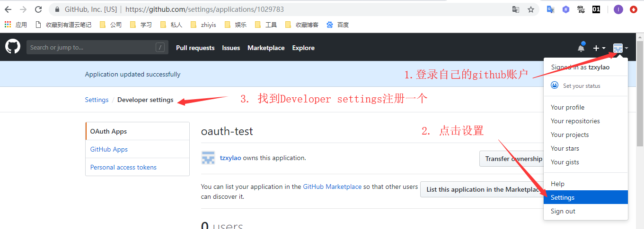Viewport: 644px width, 229px height.
Task: Click the tzxylao owner link
Action: pyautogui.click(x=230, y=158)
